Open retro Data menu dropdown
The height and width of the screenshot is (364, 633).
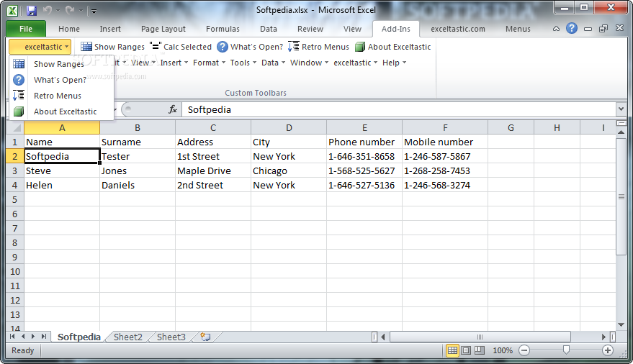pyautogui.click(x=274, y=63)
